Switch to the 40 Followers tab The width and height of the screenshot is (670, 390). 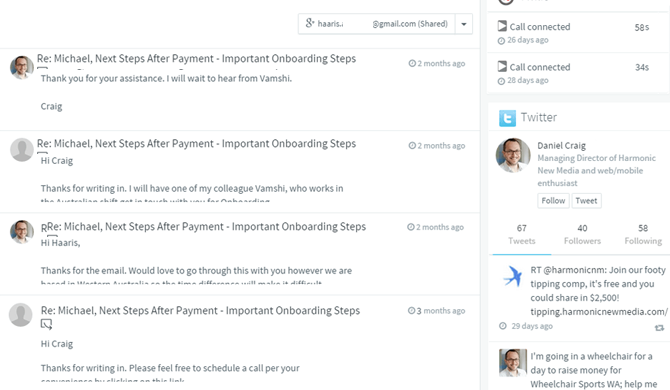point(582,235)
